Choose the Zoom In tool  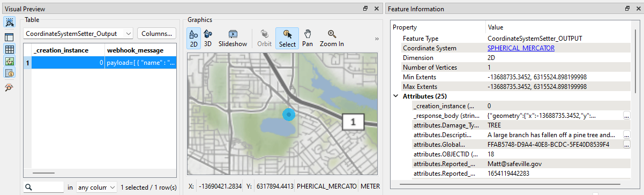coord(332,38)
